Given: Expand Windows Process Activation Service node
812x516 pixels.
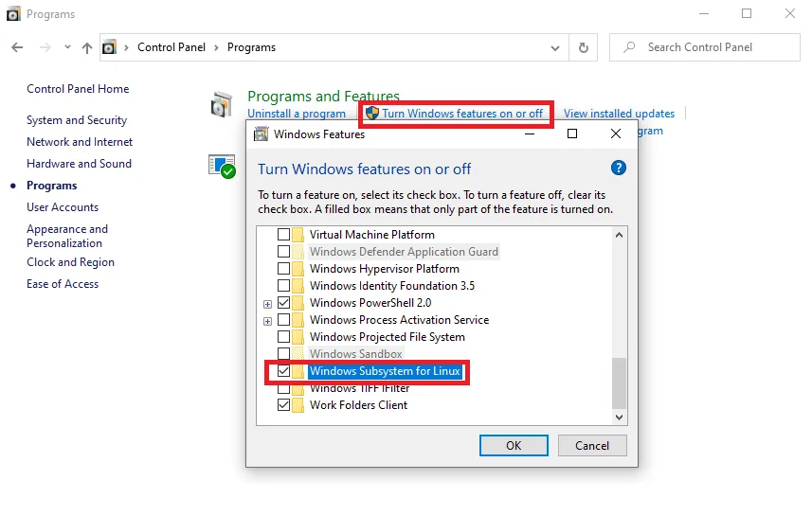Looking at the screenshot, I should (x=267, y=321).
